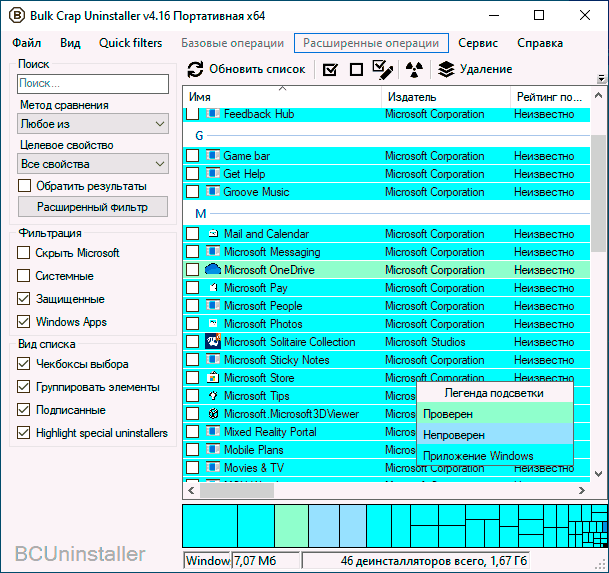Image resolution: width=609 pixels, height=573 pixels.
Task: Open the Расширенные операции menu
Action: [x=371, y=43]
